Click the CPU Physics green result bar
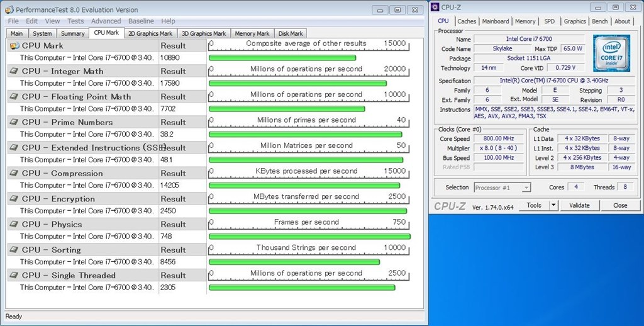Viewport: 644px width, 326px height. pos(309,237)
